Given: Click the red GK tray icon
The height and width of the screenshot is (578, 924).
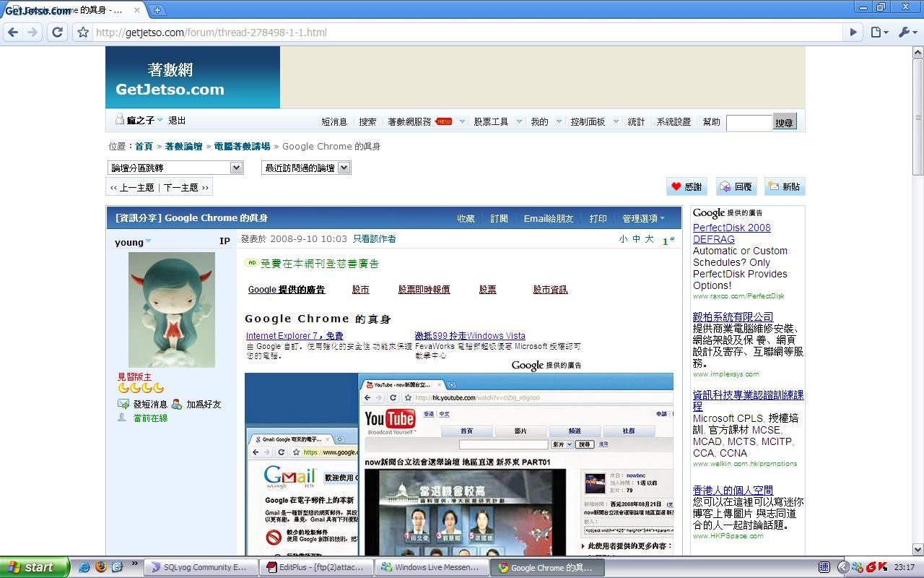Looking at the screenshot, I should point(876,567).
